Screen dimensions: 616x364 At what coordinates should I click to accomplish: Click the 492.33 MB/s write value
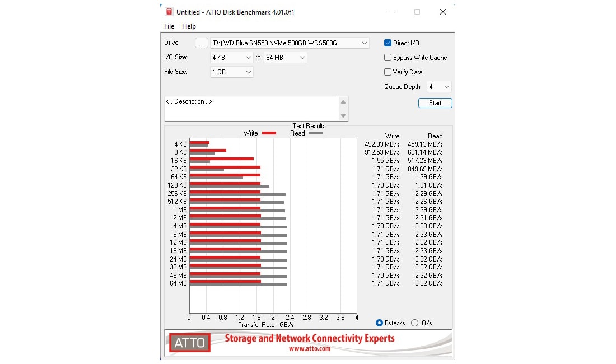click(382, 144)
